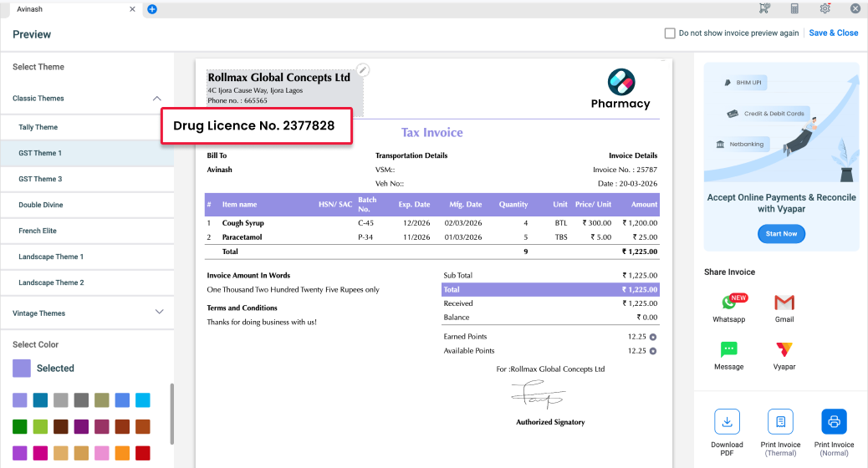The width and height of the screenshot is (868, 468).
Task: Click Thanks for doing business with us! text
Action: 262,322
